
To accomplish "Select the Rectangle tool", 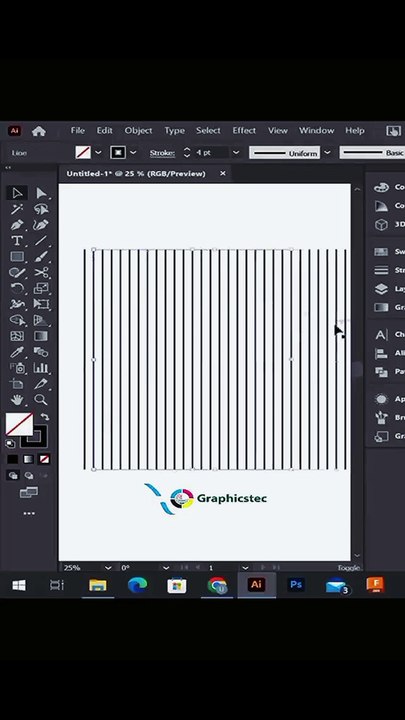I will [17, 257].
